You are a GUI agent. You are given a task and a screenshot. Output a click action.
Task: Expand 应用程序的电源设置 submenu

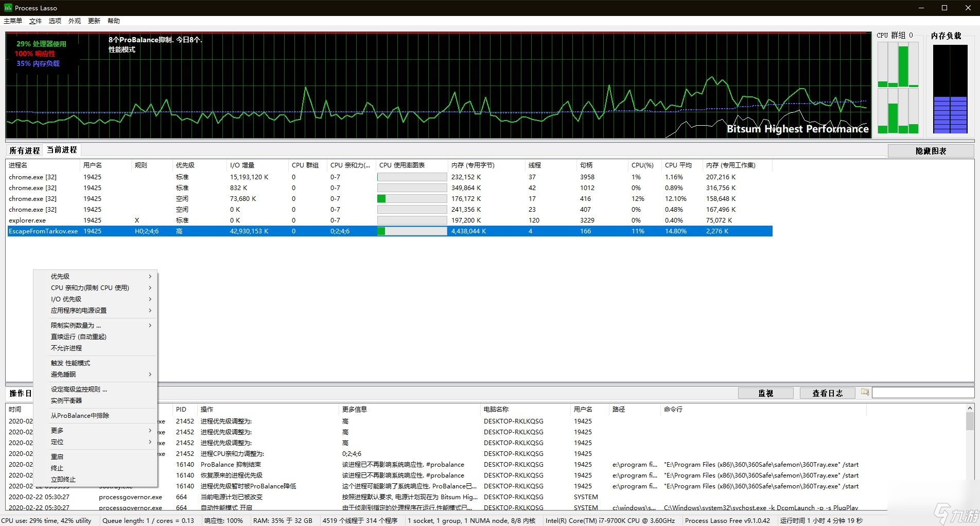coord(95,311)
